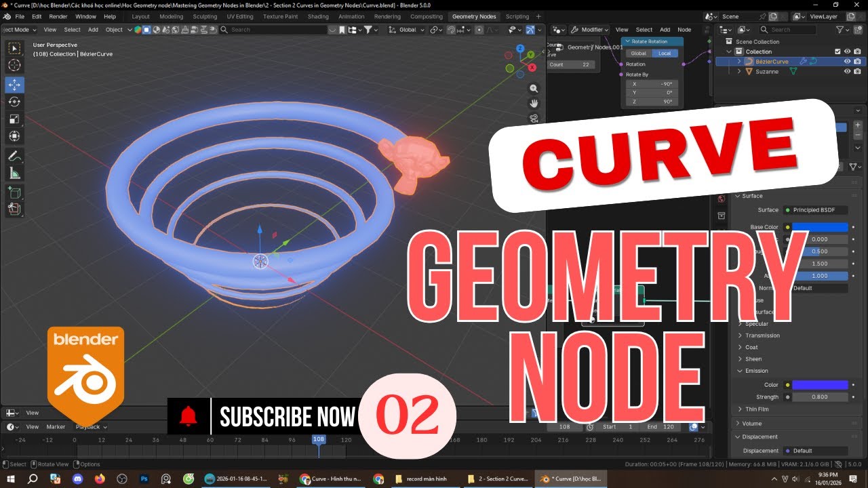The height and width of the screenshot is (488, 868).
Task: Expand the BezierCurve tree item
Action: coord(740,62)
